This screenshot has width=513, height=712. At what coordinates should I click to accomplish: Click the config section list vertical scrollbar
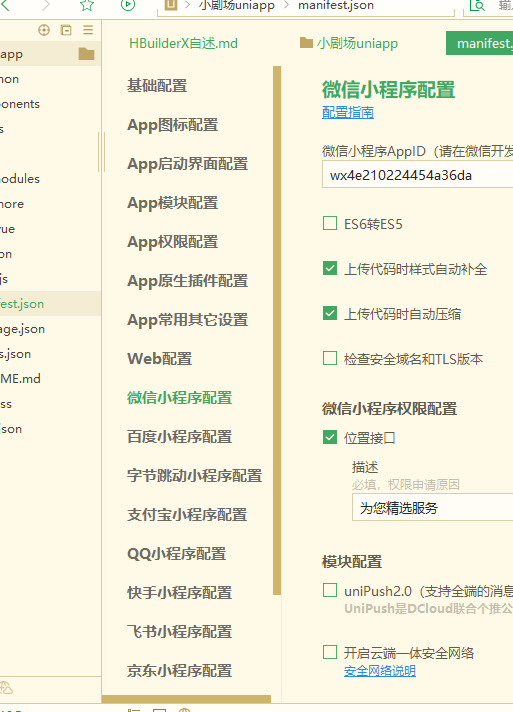point(277,330)
